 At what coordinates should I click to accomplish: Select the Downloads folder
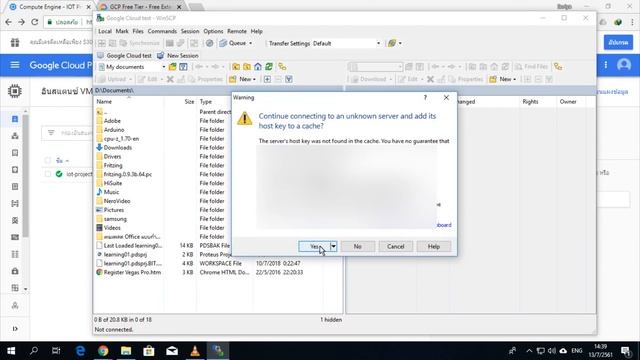(117, 148)
